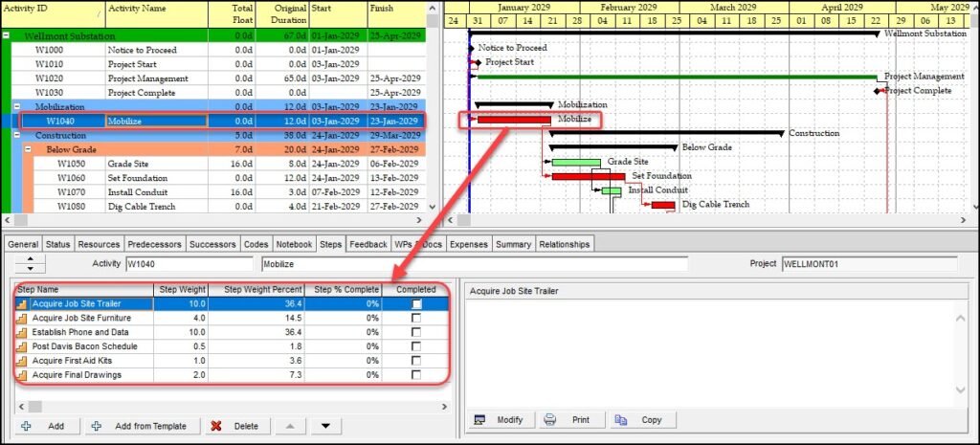
Task: Click Add from Template button
Action: point(144,426)
